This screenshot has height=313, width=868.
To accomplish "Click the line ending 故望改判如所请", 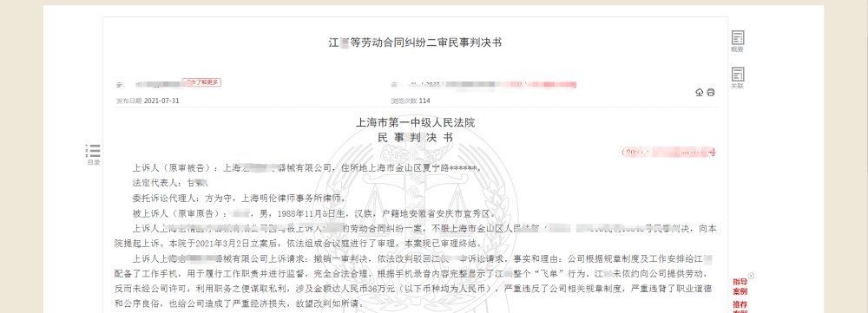I will coord(240,303).
